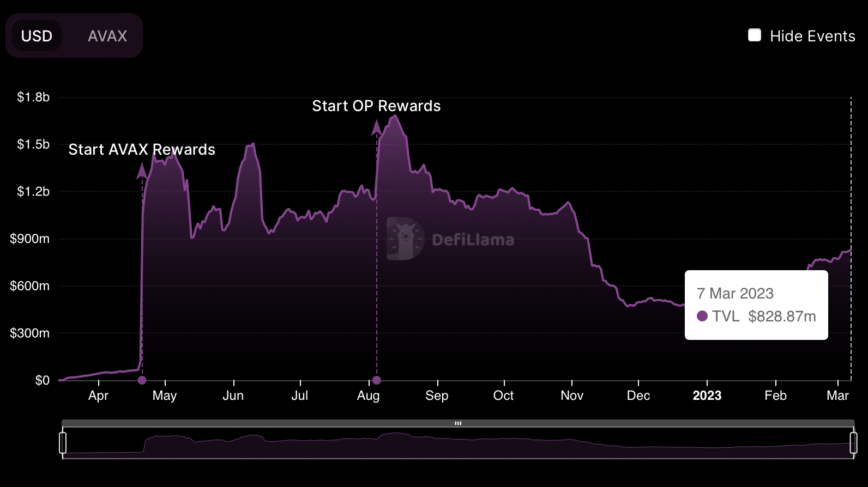Click the Hide Events label text
The width and height of the screenshot is (868, 487).
pyautogui.click(x=812, y=36)
